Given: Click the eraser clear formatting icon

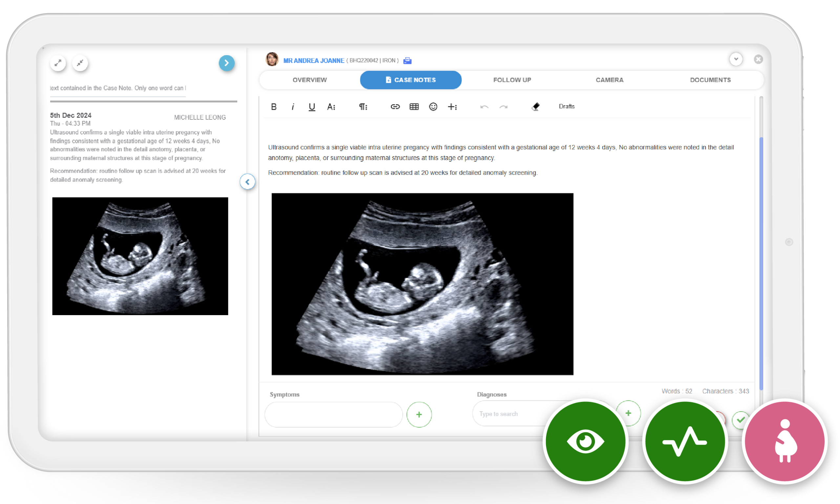Looking at the screenshot, I should [535, 107].
